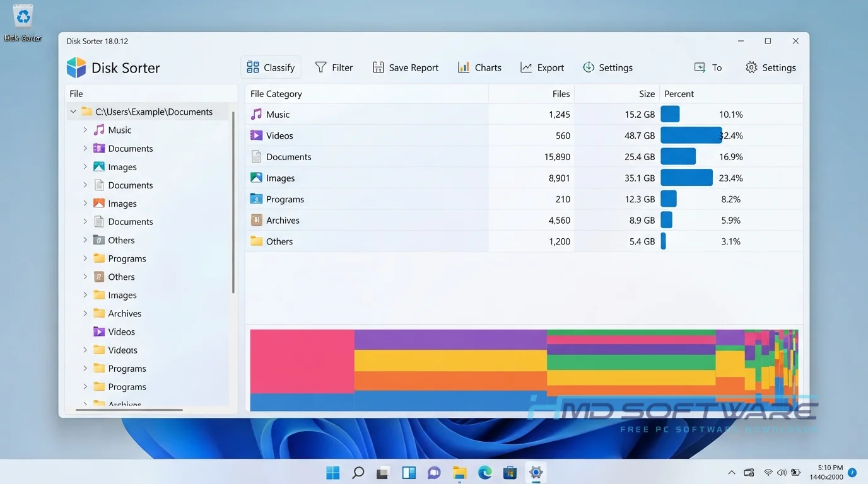Click the gray Others folder icon in the tree
The width and height of the screenshot is (868, 484).
pyautogui.click(x=99, y=240)
